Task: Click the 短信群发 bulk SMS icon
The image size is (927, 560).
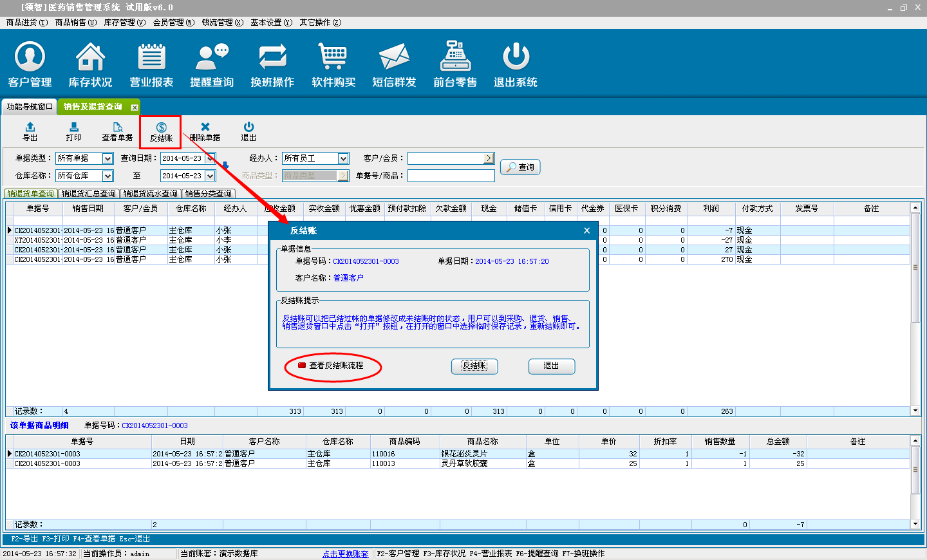Action: [394, 64]
